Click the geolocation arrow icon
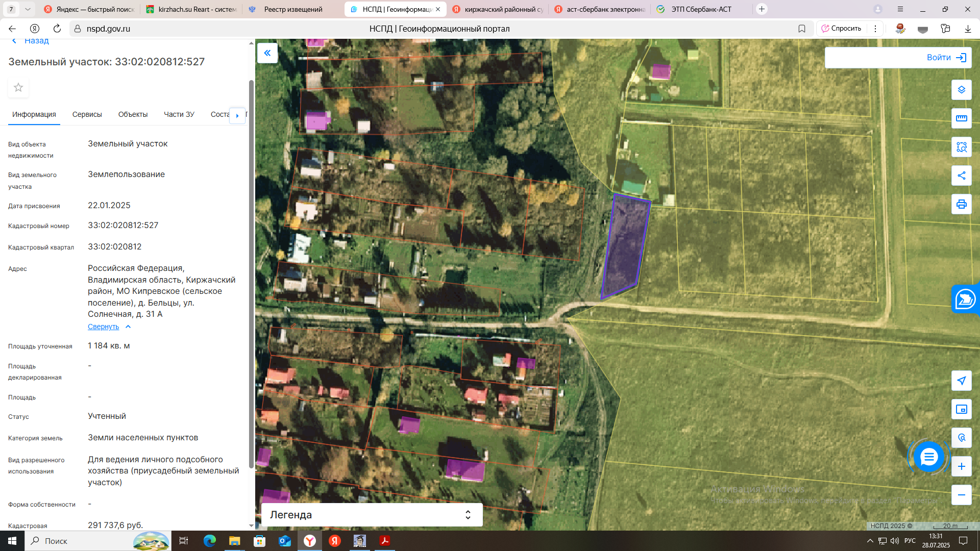This screenshot has width=980, height=551. [x=961, y=381]
